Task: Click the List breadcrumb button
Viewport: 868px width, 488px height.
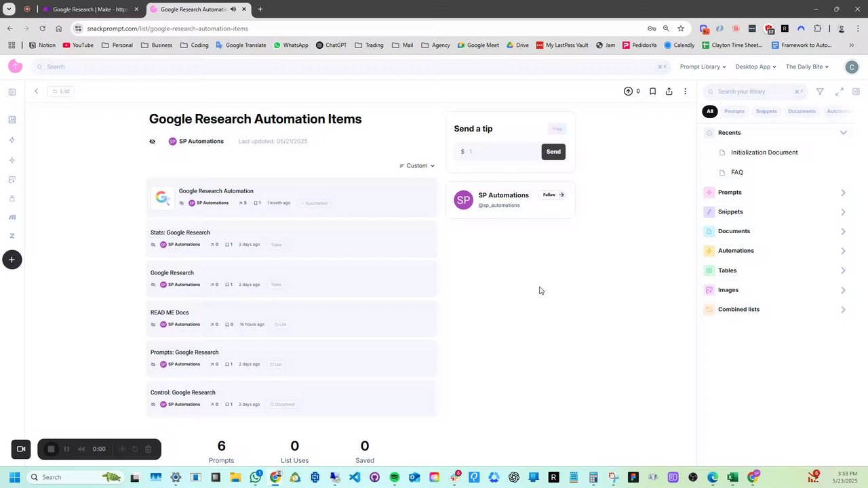Action: tap(61, 91)
